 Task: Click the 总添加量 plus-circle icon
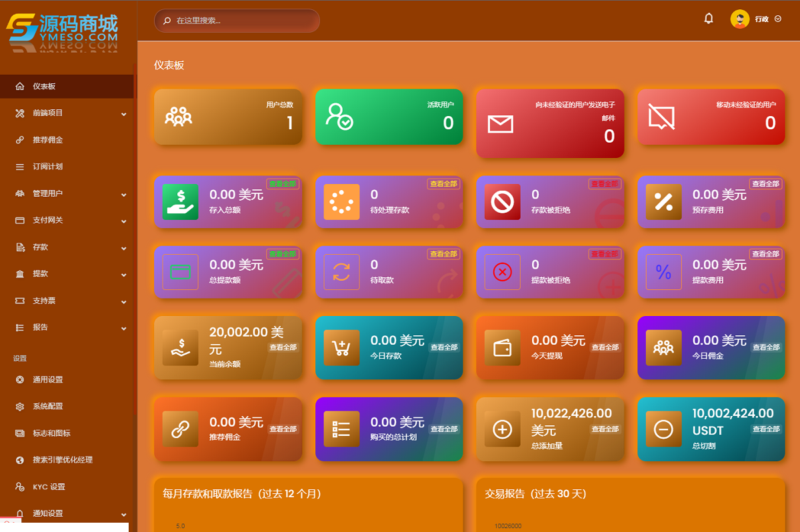pyautogui.click(x=503, y=429)
